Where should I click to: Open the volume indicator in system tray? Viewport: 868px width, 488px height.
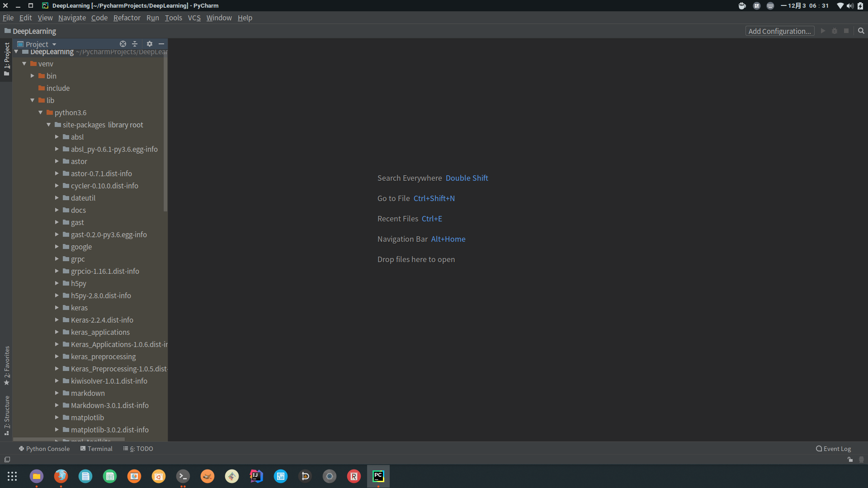(850, 6)
